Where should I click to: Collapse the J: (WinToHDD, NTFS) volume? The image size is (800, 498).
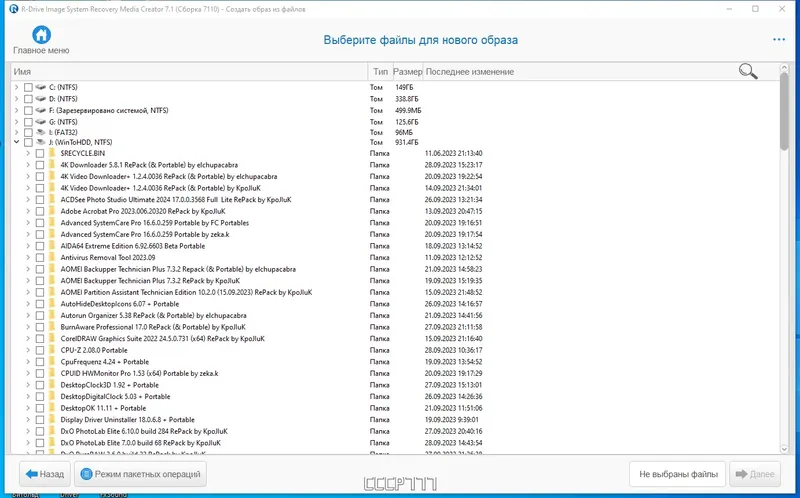17,142
